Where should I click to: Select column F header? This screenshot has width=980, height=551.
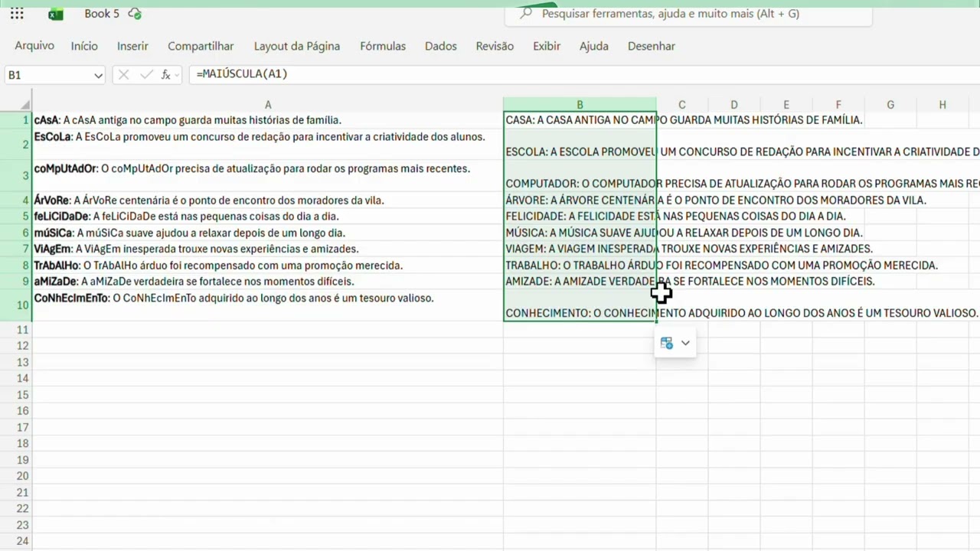838,105
